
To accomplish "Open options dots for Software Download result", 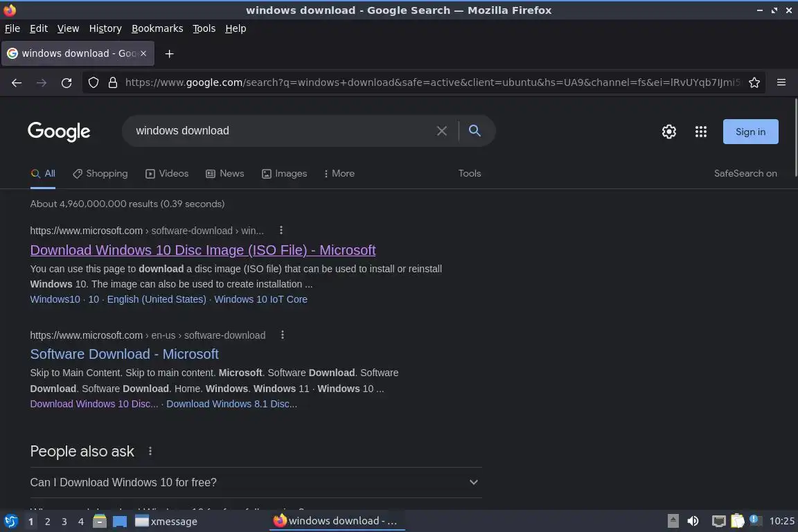I will point(283,335).
